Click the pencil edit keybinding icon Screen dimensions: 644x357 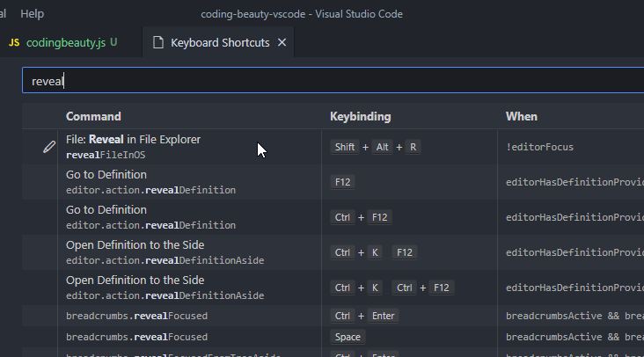tap(49, 147)
